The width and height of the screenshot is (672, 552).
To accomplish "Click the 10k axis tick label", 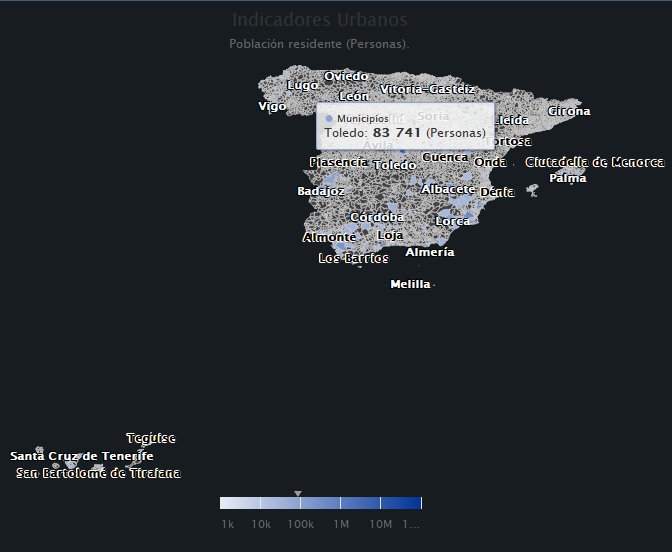I will click(261, 524).
